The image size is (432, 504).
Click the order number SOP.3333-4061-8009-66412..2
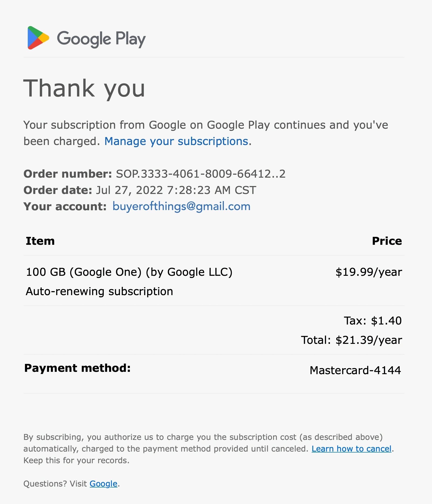[x=201, y=174]
